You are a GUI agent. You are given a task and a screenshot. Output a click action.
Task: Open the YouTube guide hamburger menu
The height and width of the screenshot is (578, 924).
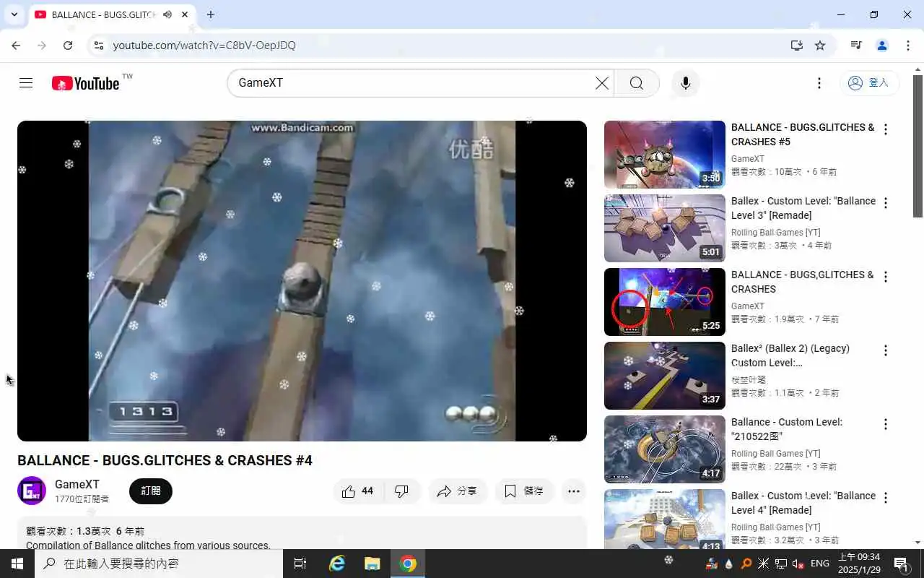pyautogui.click(x=26, y=83)
